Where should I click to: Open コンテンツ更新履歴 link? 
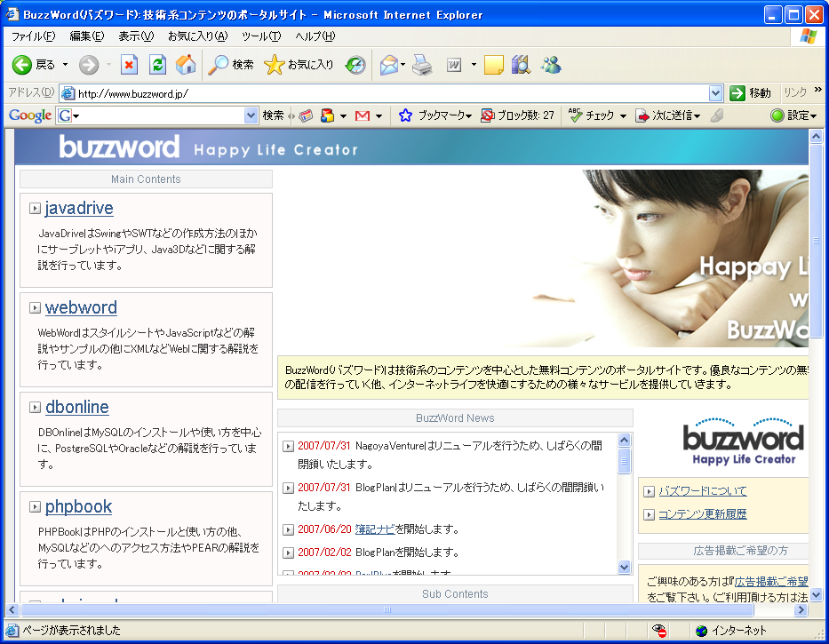[x=703, y=514]
